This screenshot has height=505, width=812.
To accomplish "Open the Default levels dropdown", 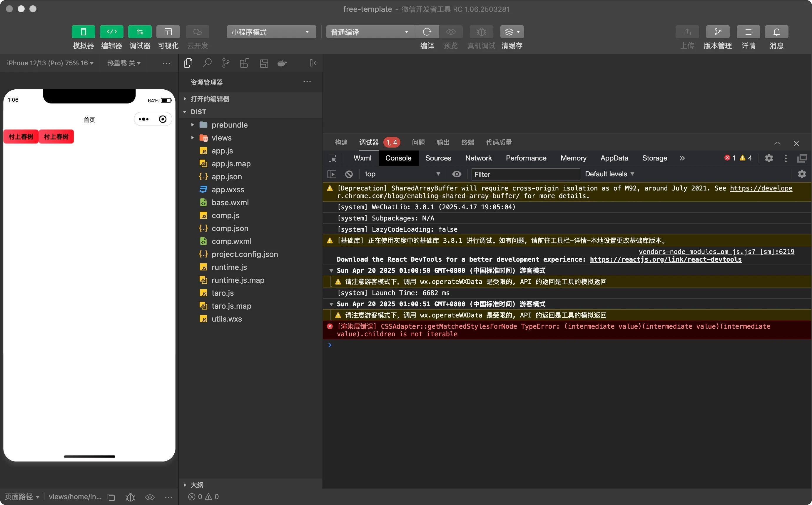I will pyautogui.click(x=609, y=174).
